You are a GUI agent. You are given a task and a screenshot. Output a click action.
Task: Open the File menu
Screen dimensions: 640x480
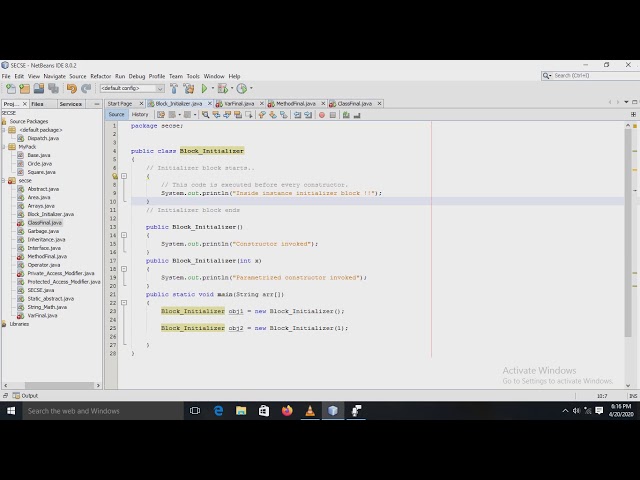pyautogui.click(x=6, y=76)
